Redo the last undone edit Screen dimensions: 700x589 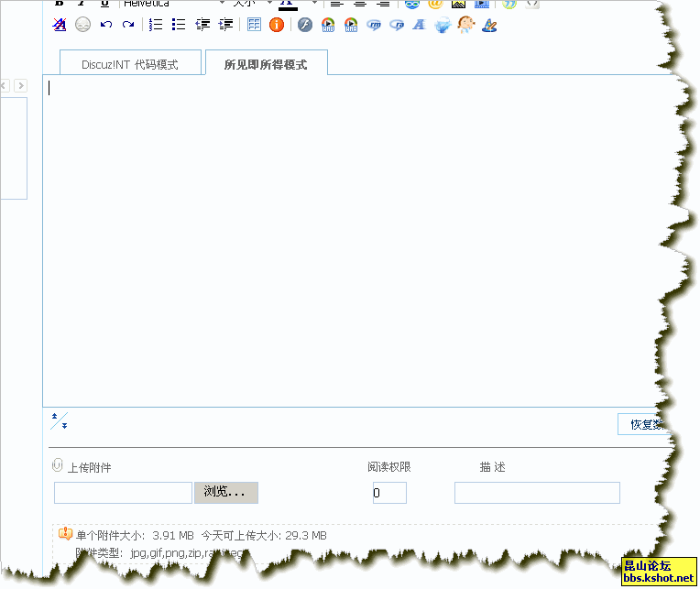pos(128,25)
